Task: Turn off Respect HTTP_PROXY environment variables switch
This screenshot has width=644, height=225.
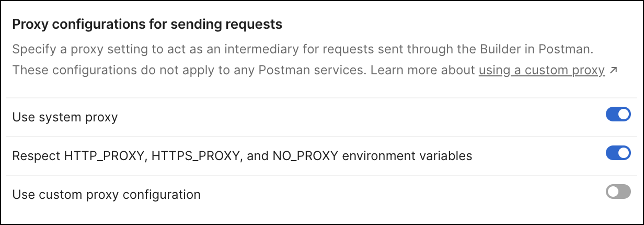Action: pos(618,153)
